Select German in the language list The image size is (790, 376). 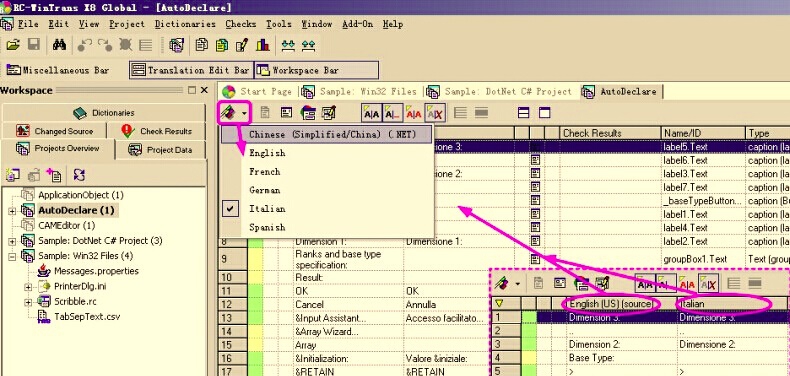[x=327, y=190]
